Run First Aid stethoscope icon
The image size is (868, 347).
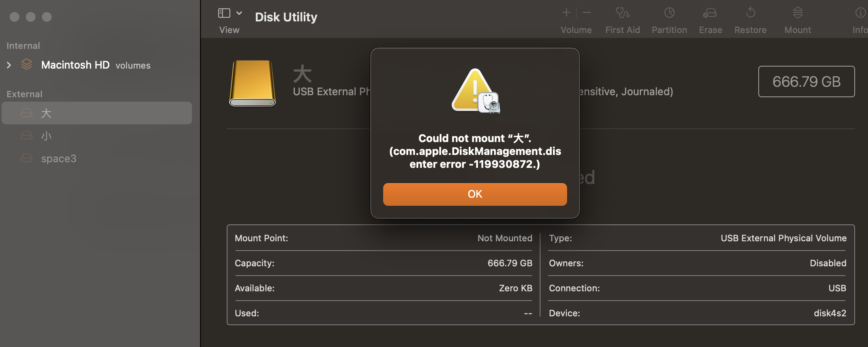pyautogui.click(x=622, y=13)
